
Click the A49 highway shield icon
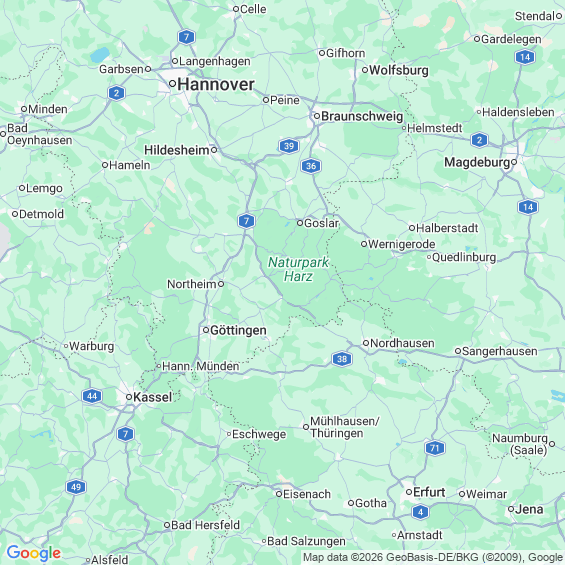point(76,487)
